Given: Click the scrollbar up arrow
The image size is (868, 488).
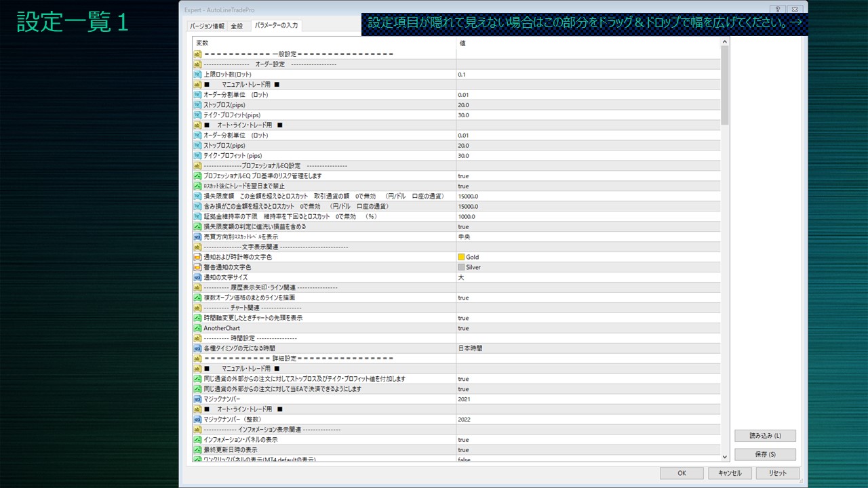Looking at the screenshot, I should [x=725, y=42].
